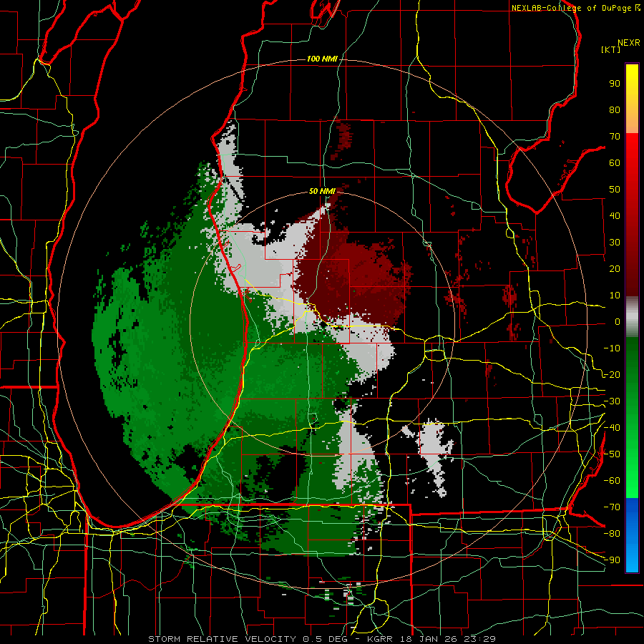Image resolution: width=644 pixels, height=644 pixels.
Task: Click the bright red segment of the color bar
Action: pos(632,148)
